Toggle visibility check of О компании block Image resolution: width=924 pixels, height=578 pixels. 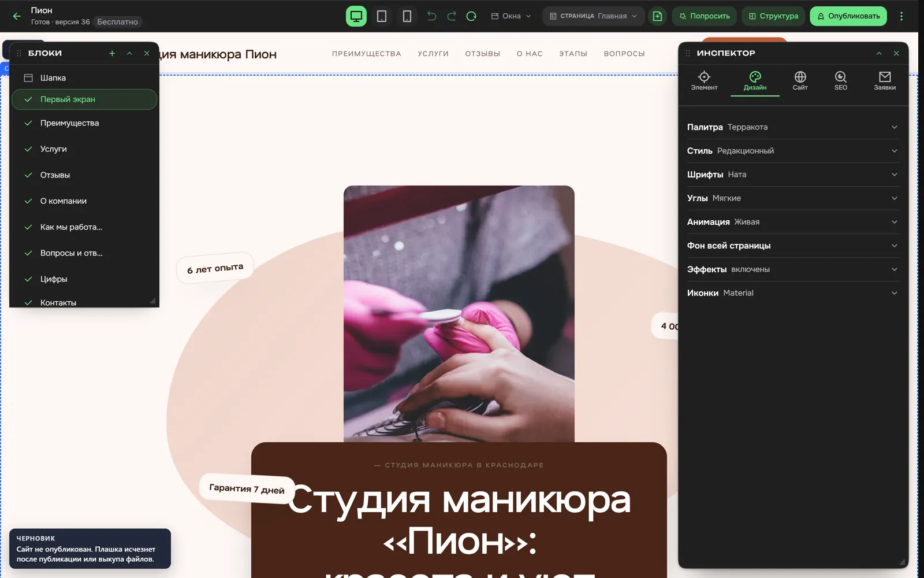click(x=28, y=201)
